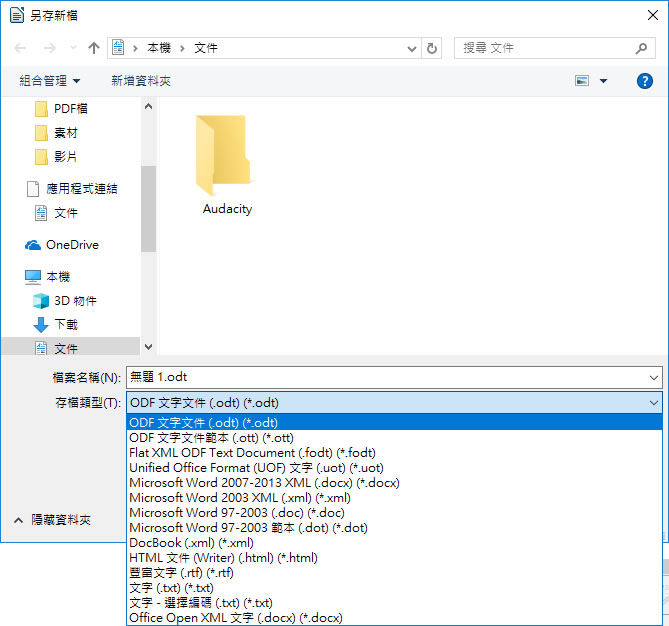Select 應用程式連結 in navigation pane
669x626 pixels.
click(x=72, y=189)
